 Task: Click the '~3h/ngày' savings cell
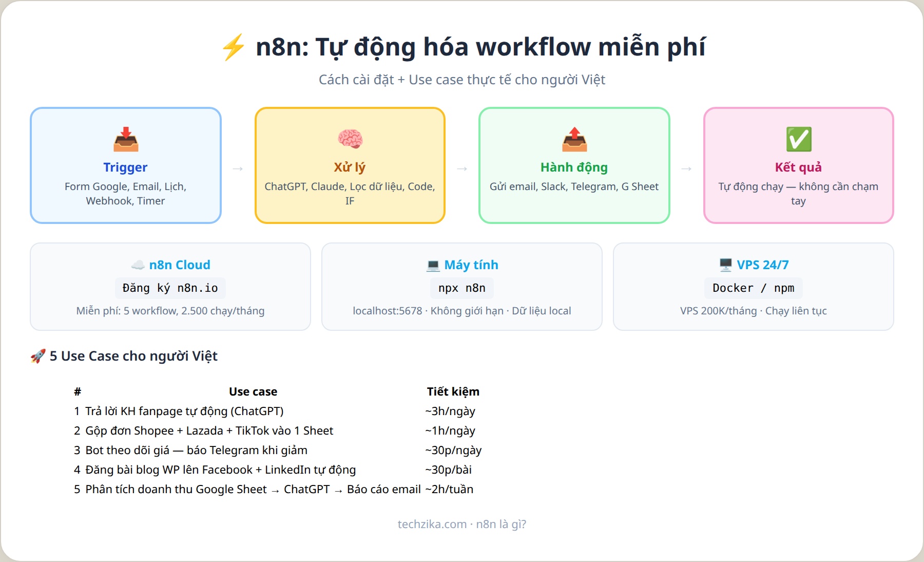[450, 411]
